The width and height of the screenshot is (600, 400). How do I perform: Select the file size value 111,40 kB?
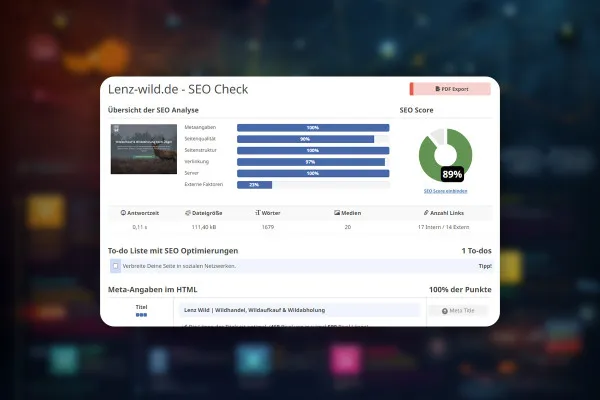[204, 227]
